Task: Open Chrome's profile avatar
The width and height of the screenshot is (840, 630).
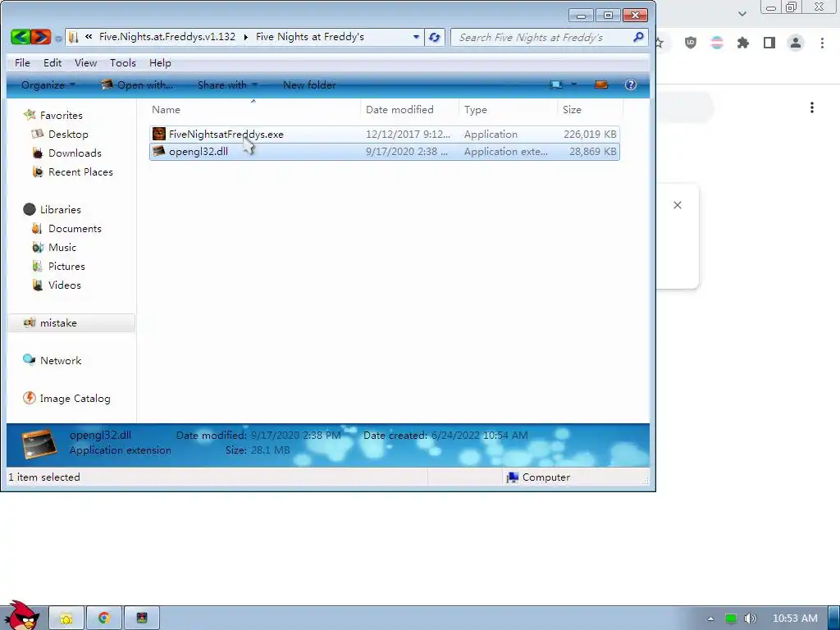Action: pyautogui.click(x=796, y=43)
